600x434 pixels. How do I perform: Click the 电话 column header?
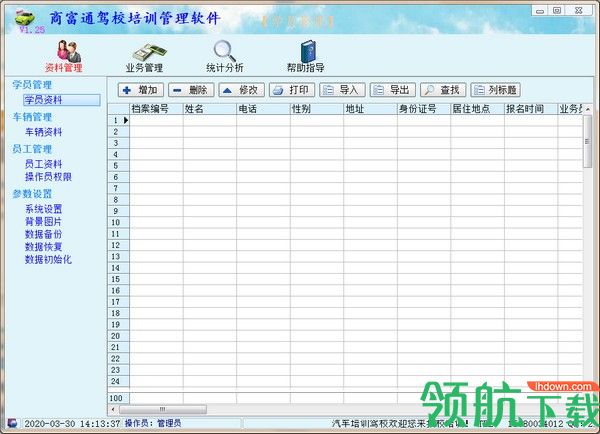point(263,109)
